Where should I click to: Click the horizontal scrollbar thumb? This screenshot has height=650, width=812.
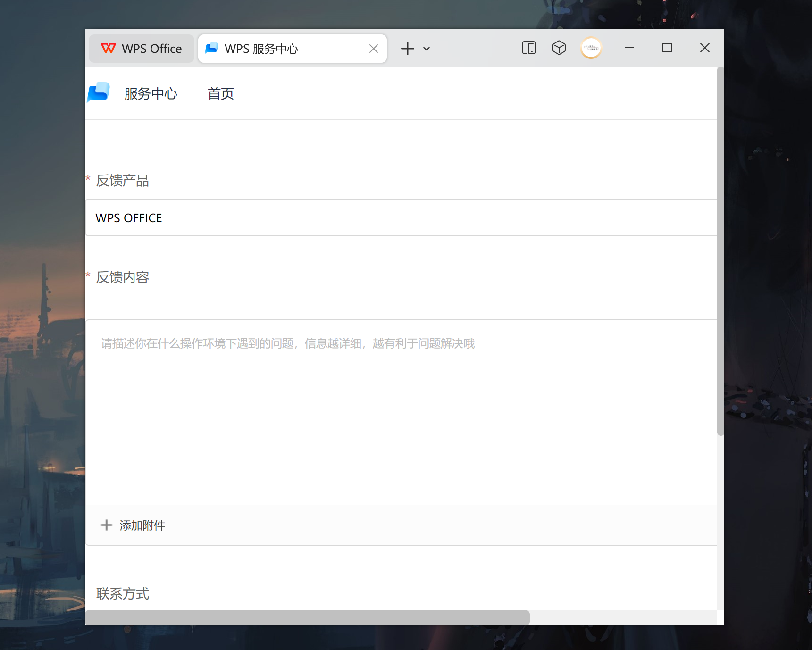click(307, 617)
